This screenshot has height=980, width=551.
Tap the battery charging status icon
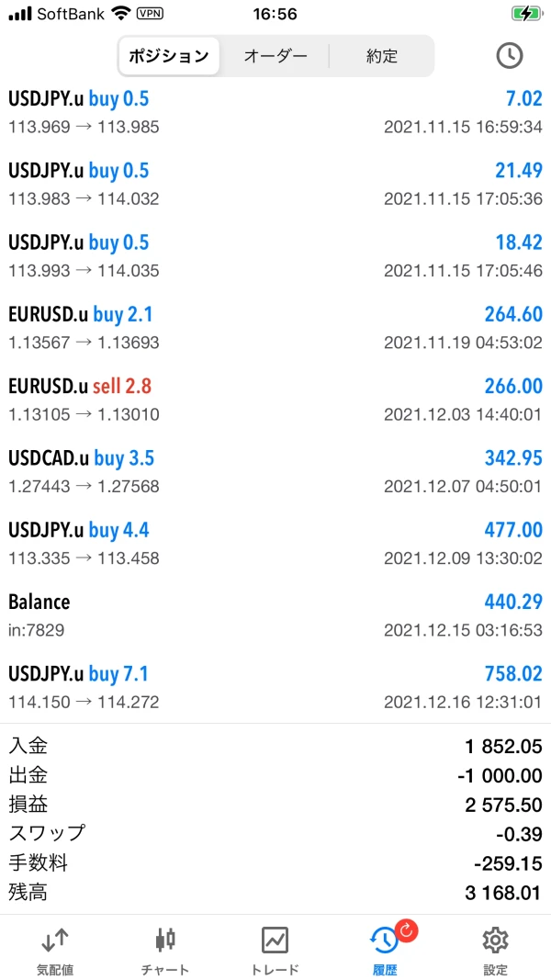click(x=527, y=14)
